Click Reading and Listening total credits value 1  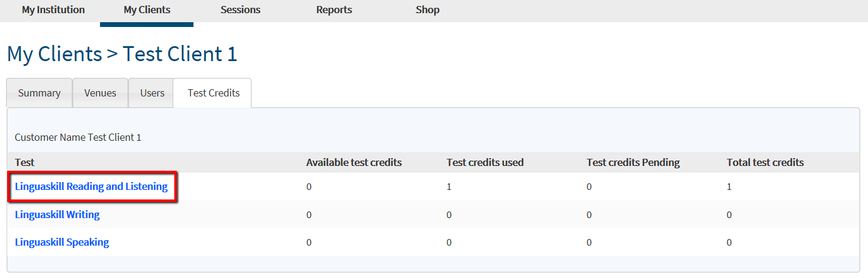pos(729,187)
